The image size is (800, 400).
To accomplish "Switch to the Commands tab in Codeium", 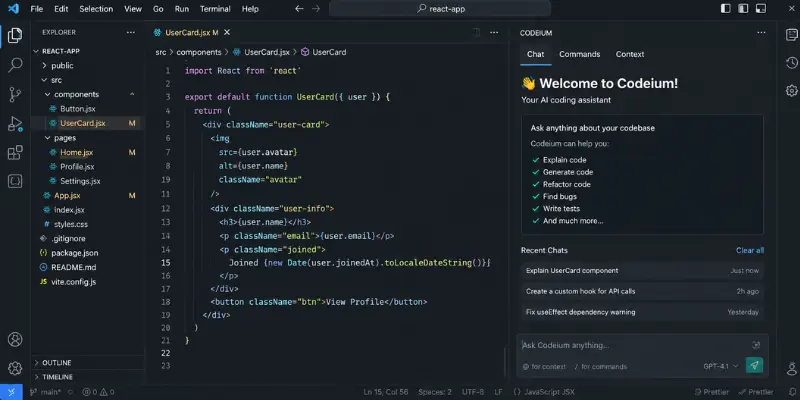I will click(x=580, y=54).
